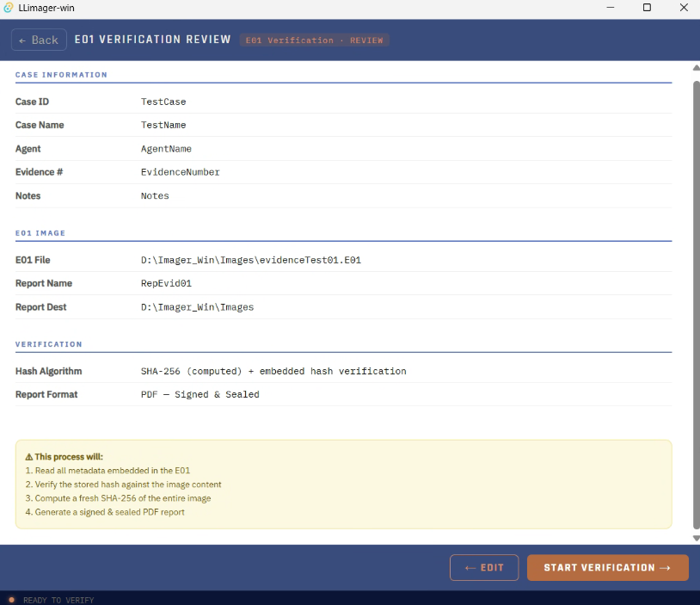
Task: Click the scrollbar down arrow
Action: pyautogui.click(x=696, y=538)
